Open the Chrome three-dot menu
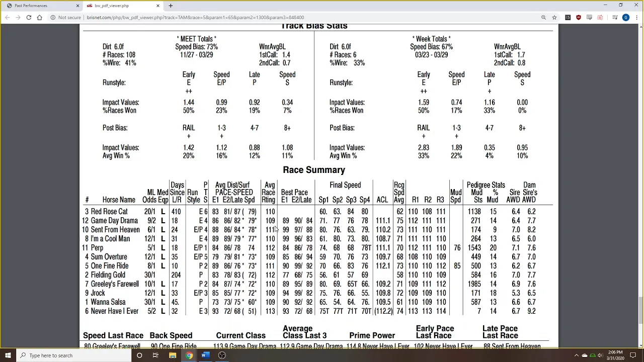 point(636,18)
